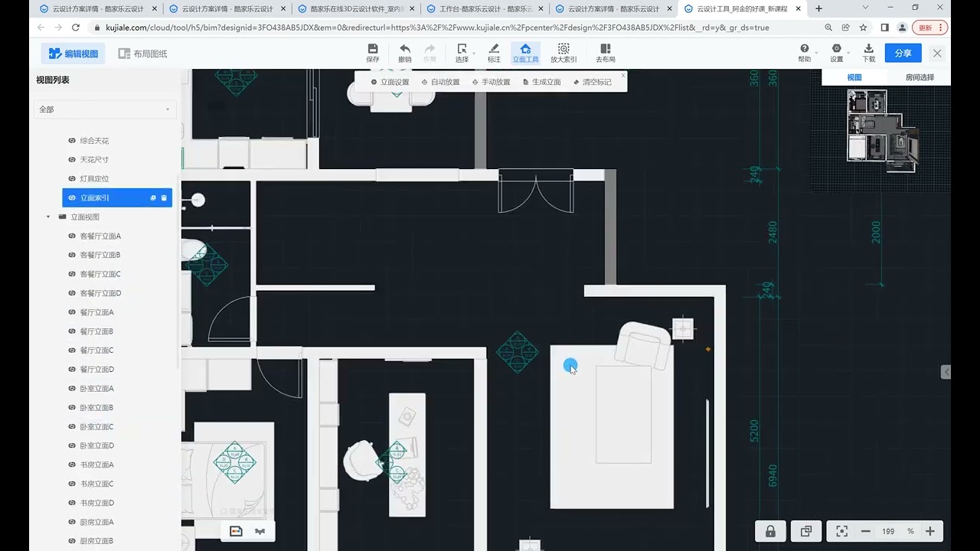Click the overlapping windows icon
This screenshot has width=980, height=551.
tap(806, 531)
